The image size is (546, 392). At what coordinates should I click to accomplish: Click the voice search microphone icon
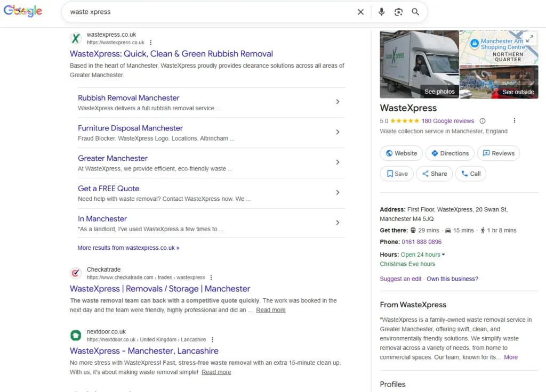click(381, 11)
